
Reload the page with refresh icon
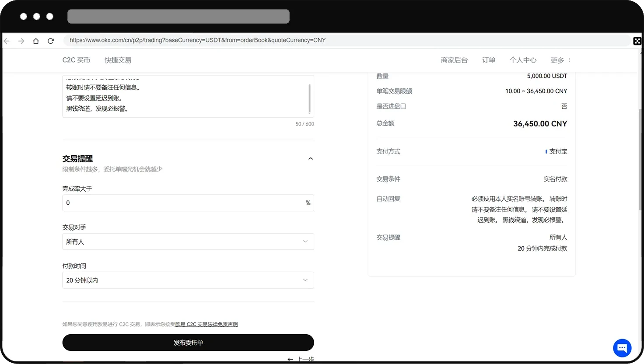coord(51,41)
